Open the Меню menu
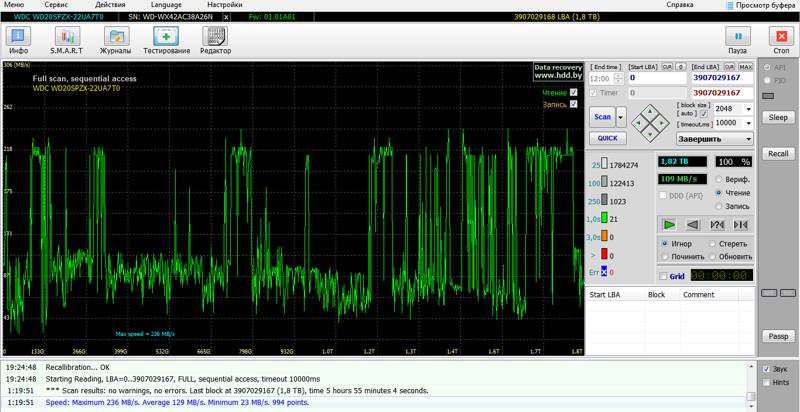Viewport: 800px width, 412px height. [x=14, y=5]
